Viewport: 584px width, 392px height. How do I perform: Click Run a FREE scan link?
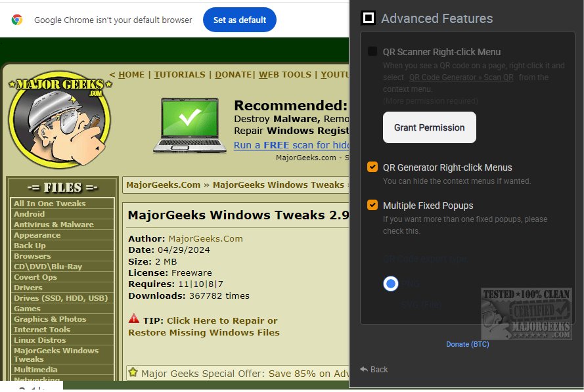point(291,145)
